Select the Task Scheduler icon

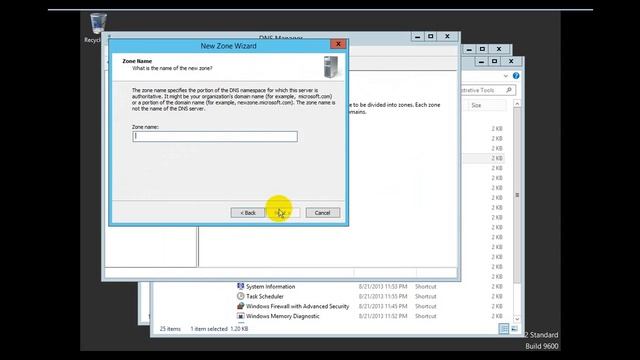click(240, 296)
